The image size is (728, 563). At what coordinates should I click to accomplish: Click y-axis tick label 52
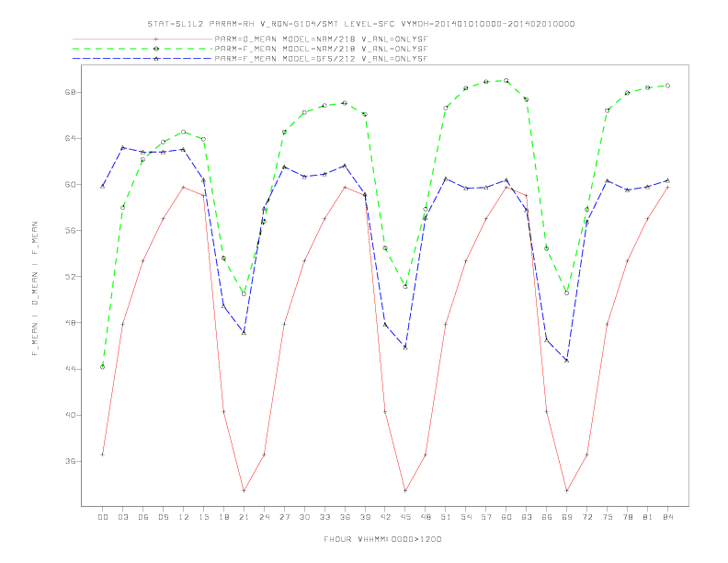point(70,277)
